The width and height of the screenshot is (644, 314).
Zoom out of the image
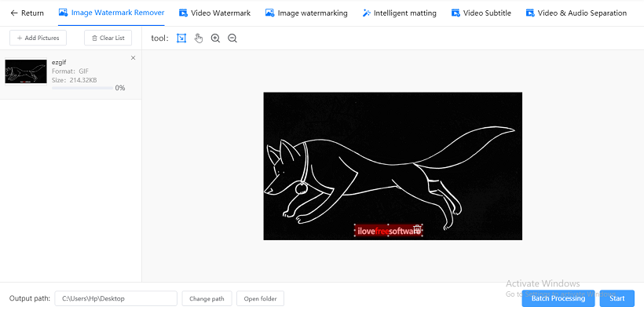click(232, 38)
